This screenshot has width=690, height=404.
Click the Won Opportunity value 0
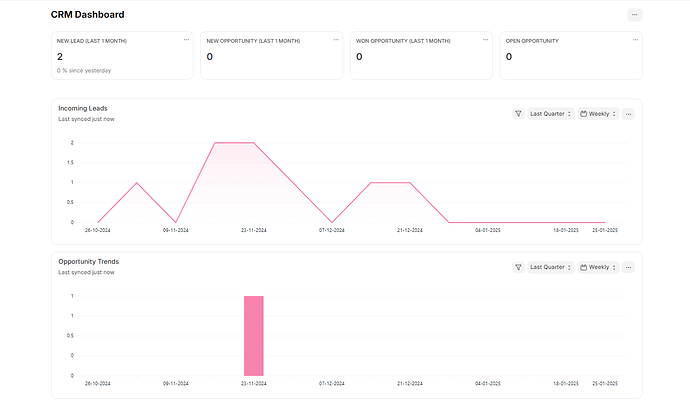(359, 56)
